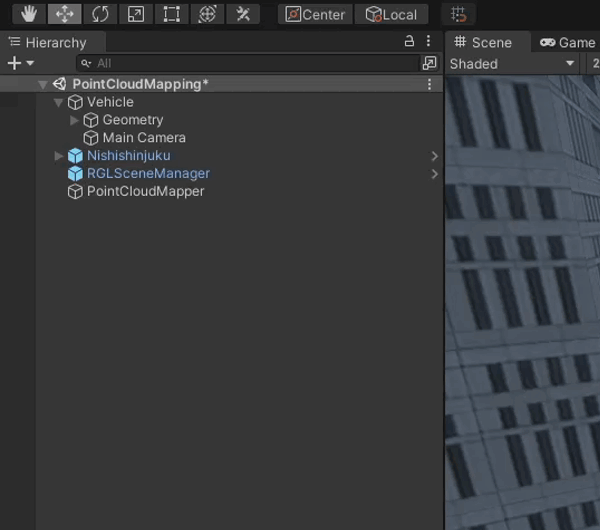Open the Shaded draw mode dropdown

[x=512, y=63]
